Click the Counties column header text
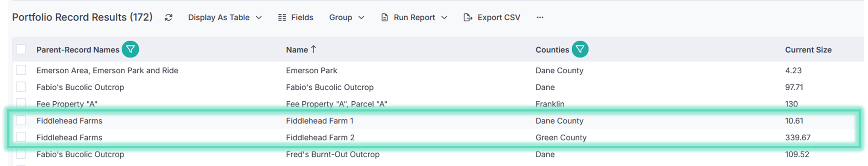This screenshot has width=868, height=166. pyautogui.click(x=552, y=50)
